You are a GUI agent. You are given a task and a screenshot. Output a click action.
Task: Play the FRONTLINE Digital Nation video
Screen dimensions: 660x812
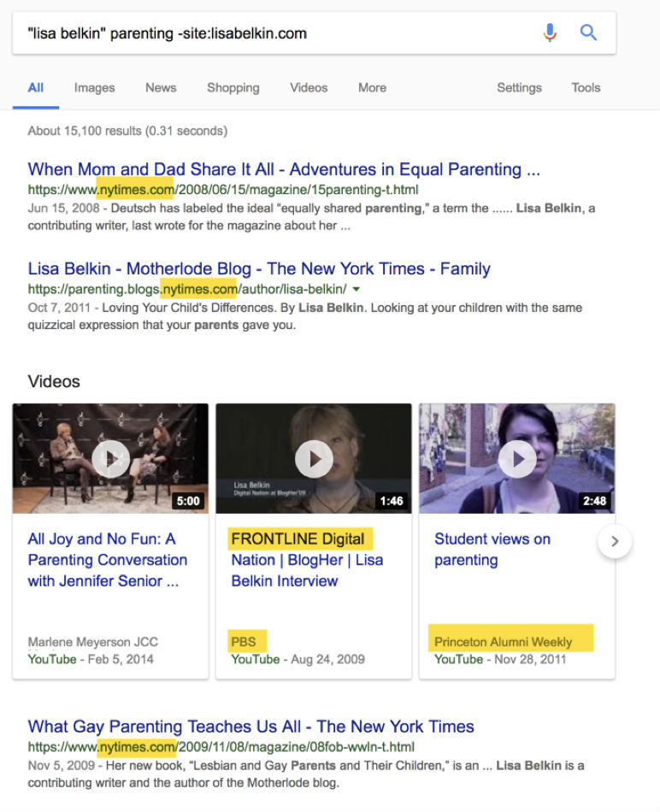(314, 459)
